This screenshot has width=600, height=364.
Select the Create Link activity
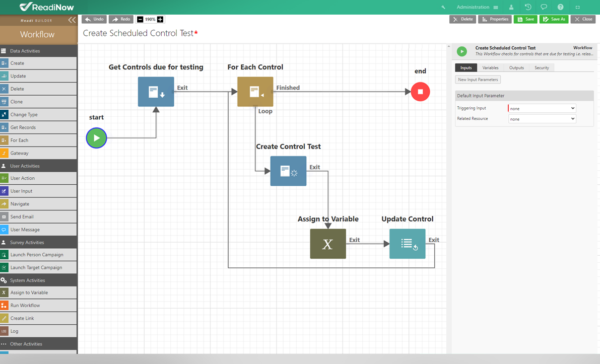point(38,318)
